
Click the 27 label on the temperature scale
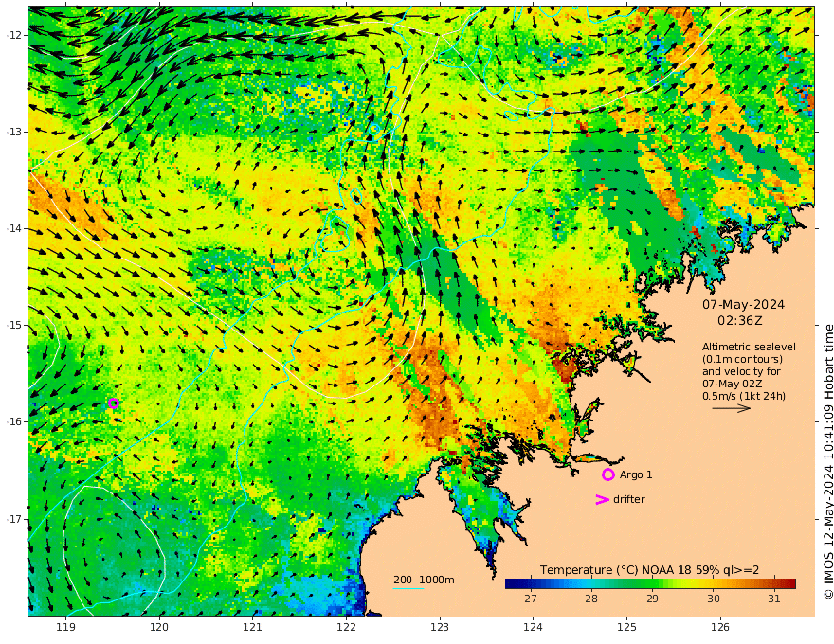pyautogui.click(x=531, y=599)
